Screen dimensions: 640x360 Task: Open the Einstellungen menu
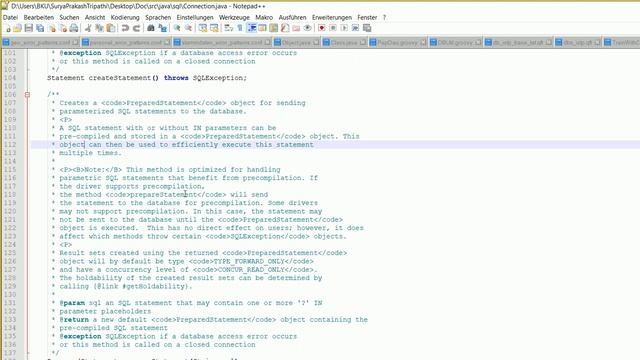195,18
